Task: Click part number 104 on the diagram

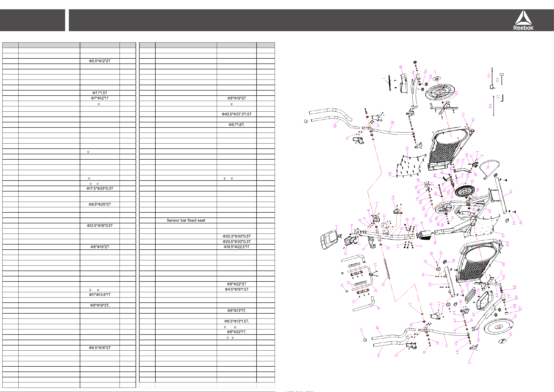Action: (435, 242)
